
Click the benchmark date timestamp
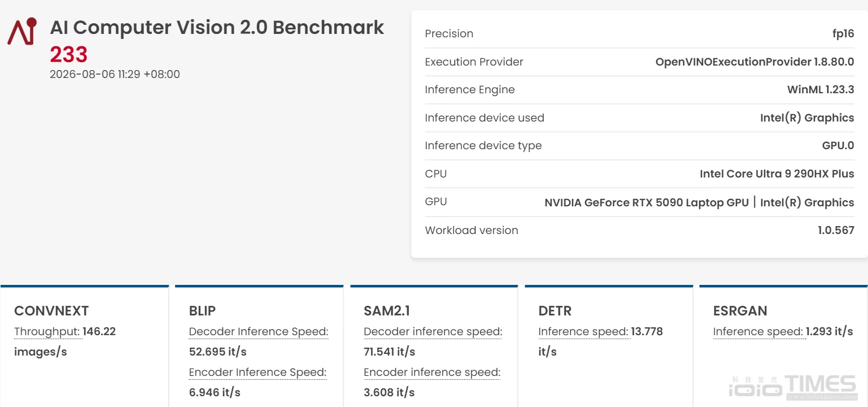(x=115, y=74)
